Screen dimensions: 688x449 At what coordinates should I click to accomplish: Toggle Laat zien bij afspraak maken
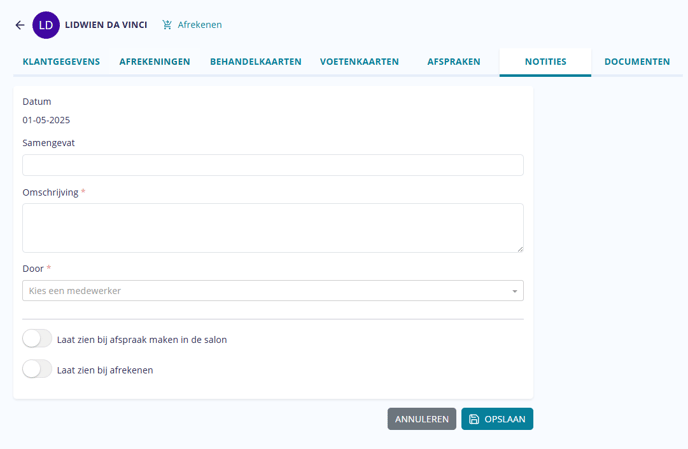[37, 339]
